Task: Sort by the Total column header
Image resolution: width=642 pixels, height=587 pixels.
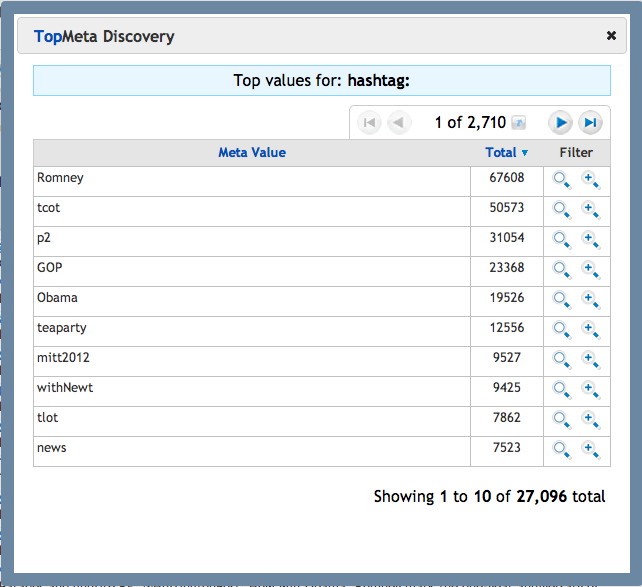Action: [501, 152]
